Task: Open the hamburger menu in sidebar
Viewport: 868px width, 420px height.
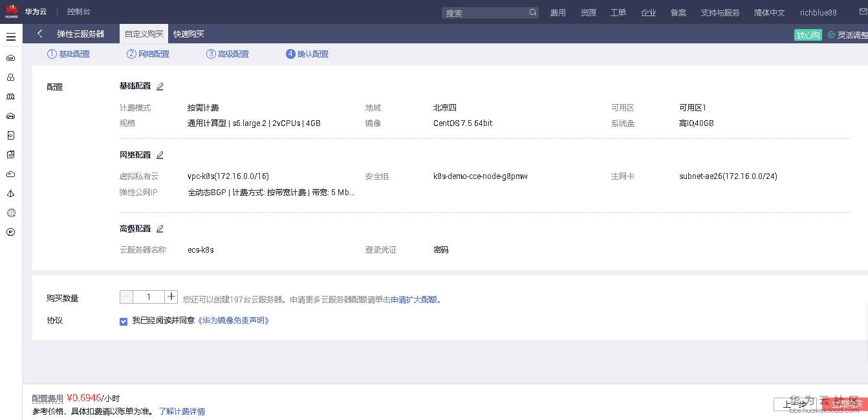Action: pyautogui.click(x=11, y=37)
